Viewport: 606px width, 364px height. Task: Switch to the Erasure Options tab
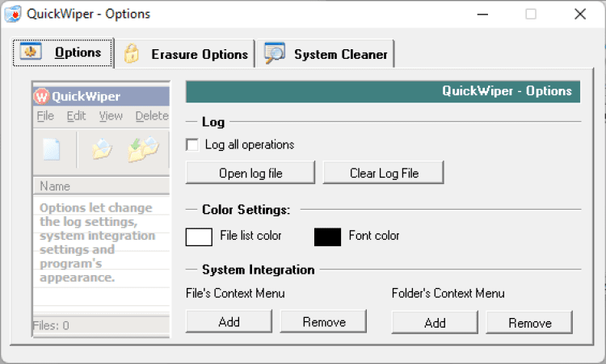click(199, 54)
